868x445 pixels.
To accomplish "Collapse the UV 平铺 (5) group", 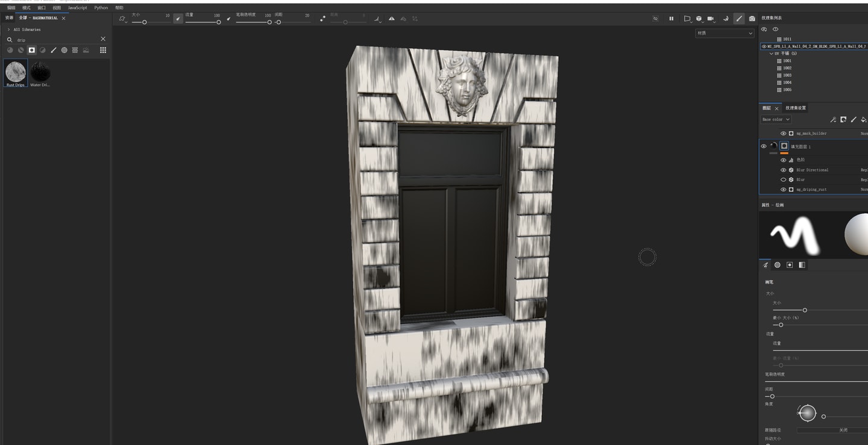I will [772, 54].
